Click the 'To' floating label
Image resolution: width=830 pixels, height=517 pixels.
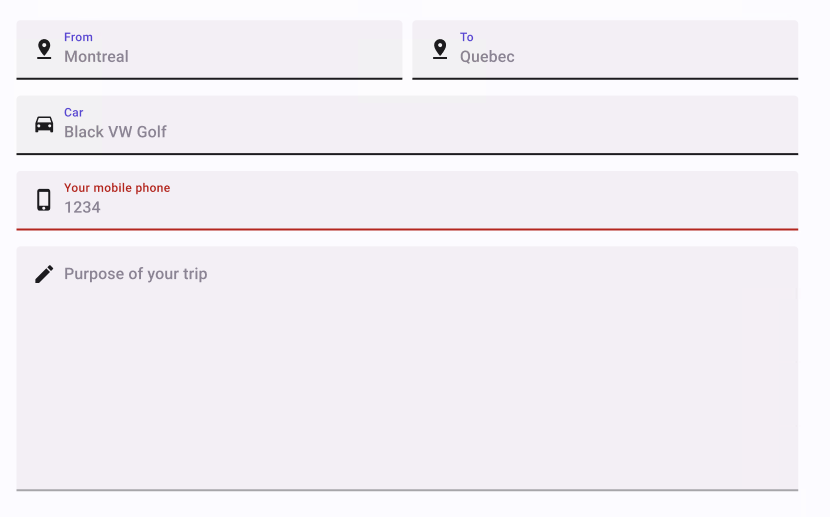pyautogui.click(x=466, y=37)
